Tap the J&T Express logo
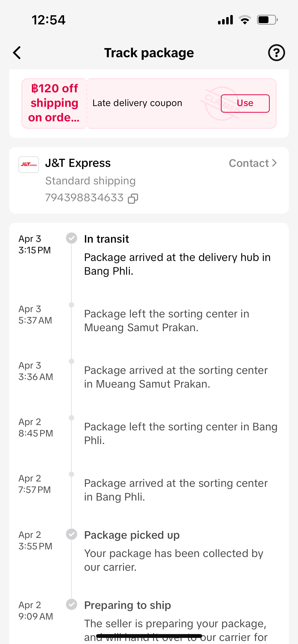 point(29,165)
